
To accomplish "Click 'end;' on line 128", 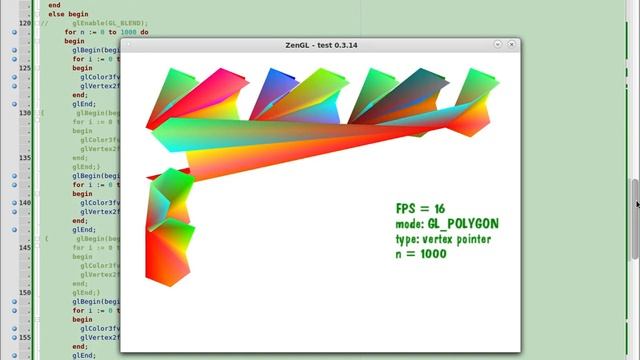I will click(x=80, y=95).
